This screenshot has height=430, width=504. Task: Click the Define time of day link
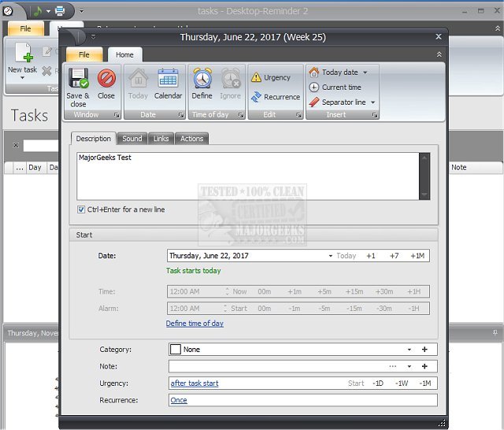[x=195, y=324]
